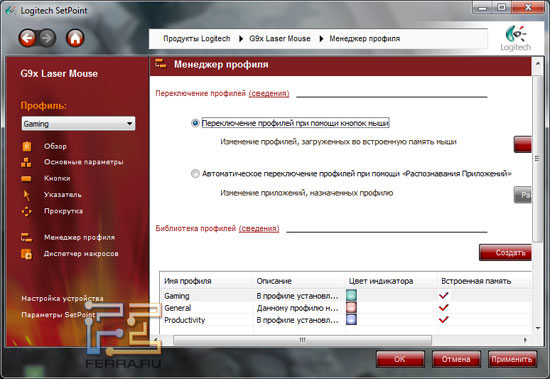Select the General profile row
Viewport: 550px width, 379px height.
[346, 308]
